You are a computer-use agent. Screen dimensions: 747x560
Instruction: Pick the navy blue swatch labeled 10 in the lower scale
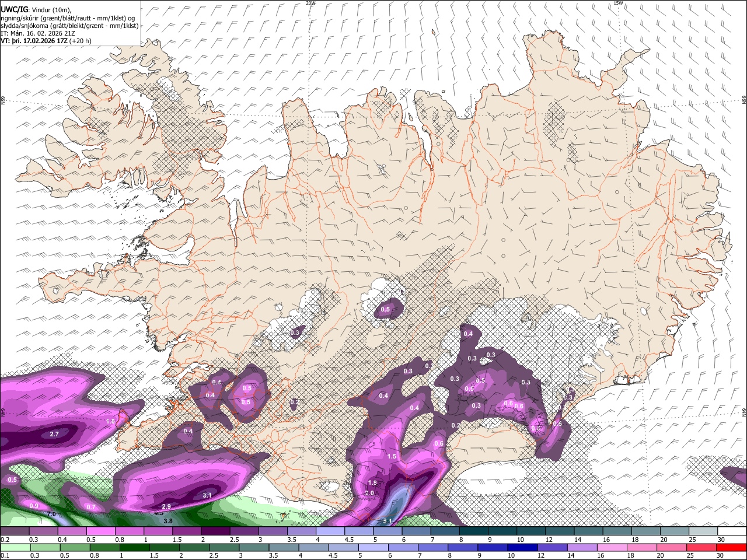click(523, 547)
